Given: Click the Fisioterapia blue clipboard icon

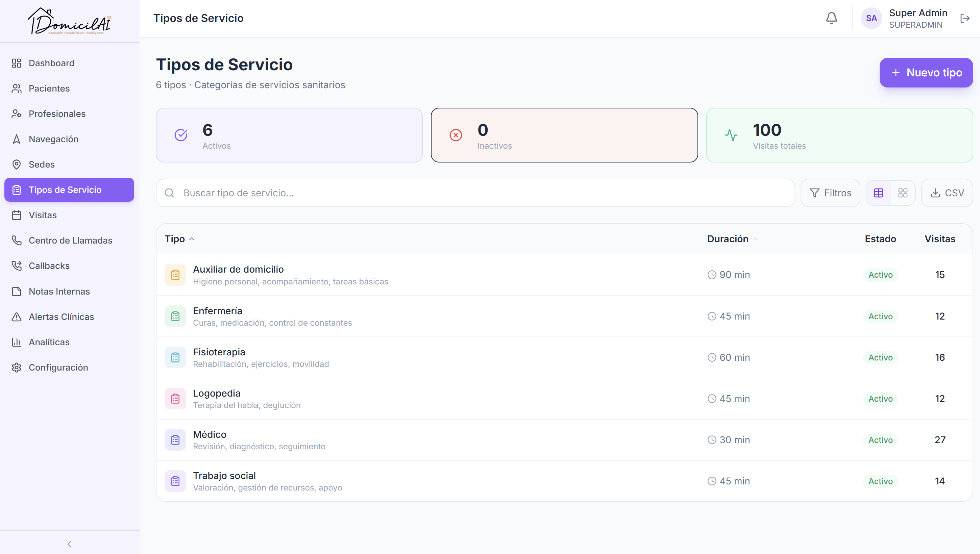Looking at the screenshot, I should point(175,357).
